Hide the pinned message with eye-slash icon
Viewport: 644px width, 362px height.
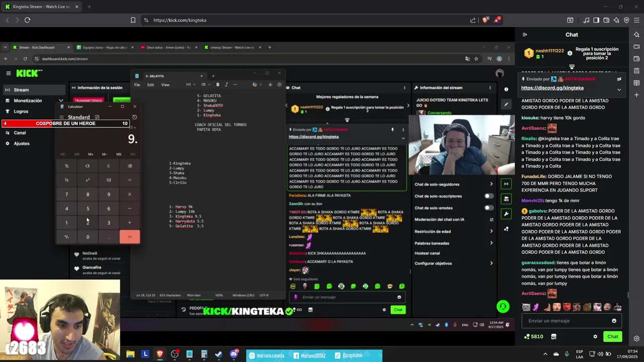point(619,79)
